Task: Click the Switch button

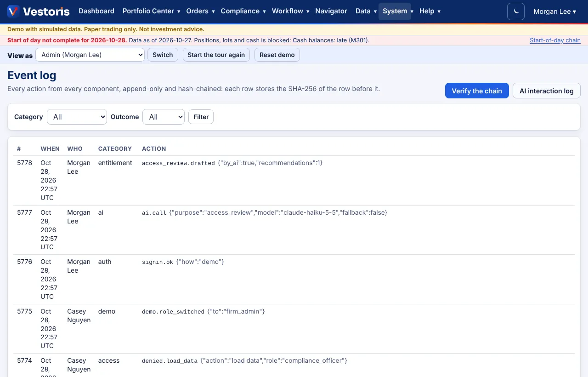Action: (163, 55)
